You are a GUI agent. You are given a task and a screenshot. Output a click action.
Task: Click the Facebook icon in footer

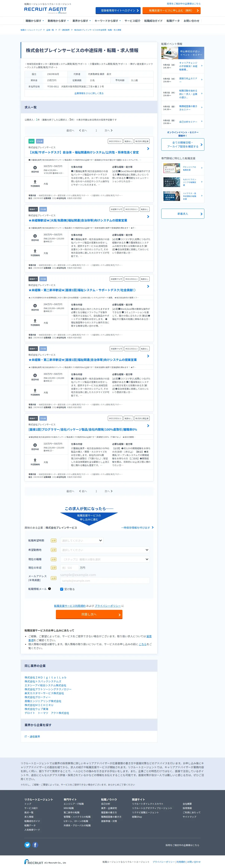35,845
